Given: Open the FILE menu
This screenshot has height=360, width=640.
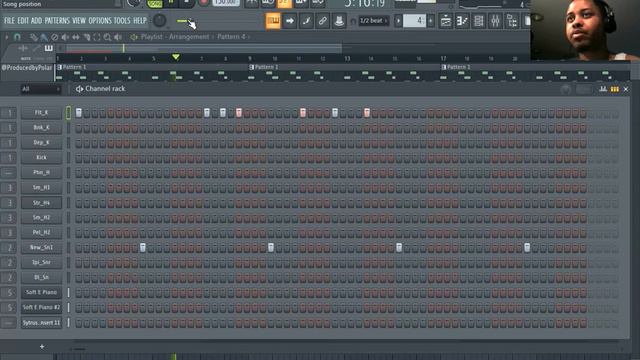Looking at the screenshot, I should (9, 20).
